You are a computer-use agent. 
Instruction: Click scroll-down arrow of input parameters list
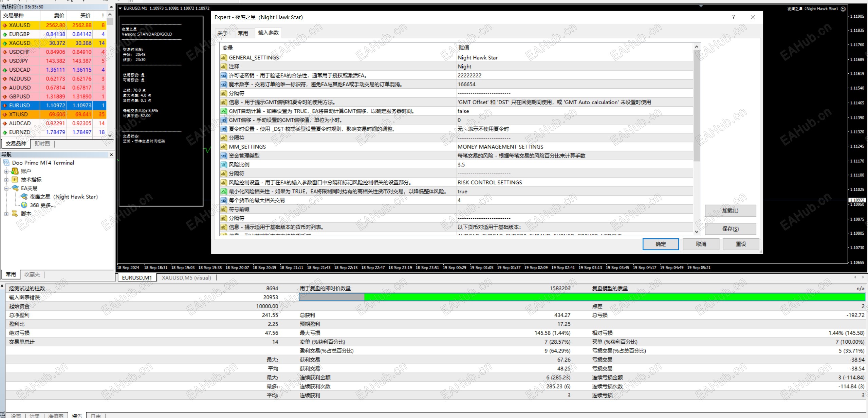[x=697, y=232]
